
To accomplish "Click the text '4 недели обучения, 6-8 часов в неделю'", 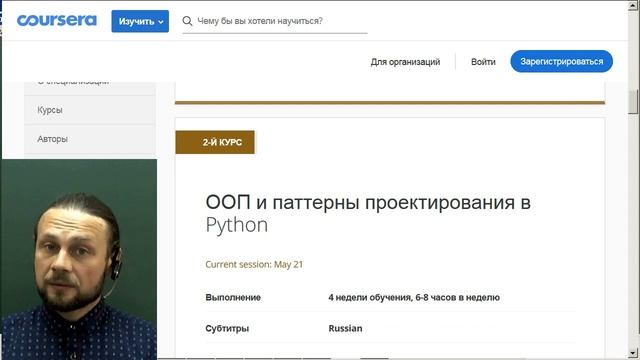I will pyautogui.click(x=414, y=298).
